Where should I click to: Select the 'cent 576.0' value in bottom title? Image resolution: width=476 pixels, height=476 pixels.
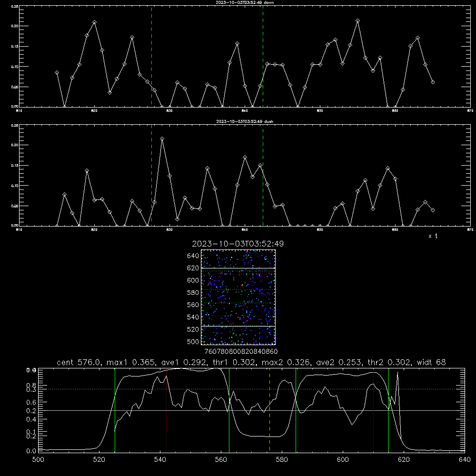pos(79,362)
